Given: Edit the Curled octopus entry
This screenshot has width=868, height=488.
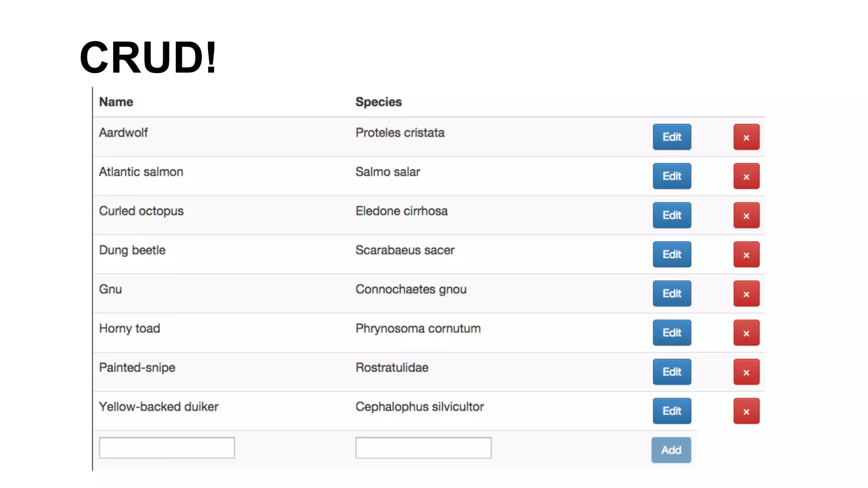Looking at the screenshot, I should coord(671,215).
